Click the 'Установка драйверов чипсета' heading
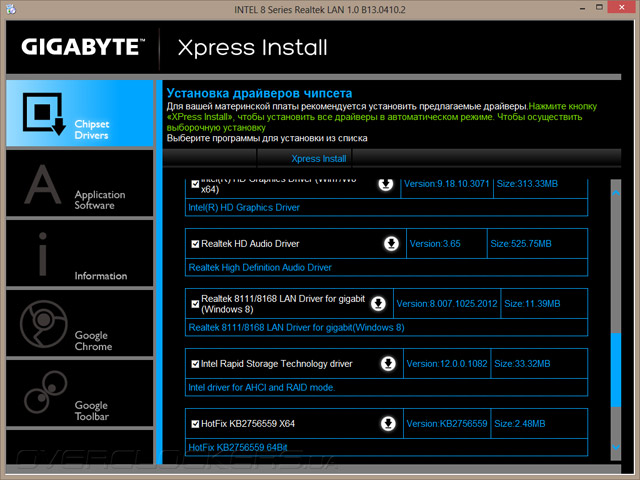 259,93
